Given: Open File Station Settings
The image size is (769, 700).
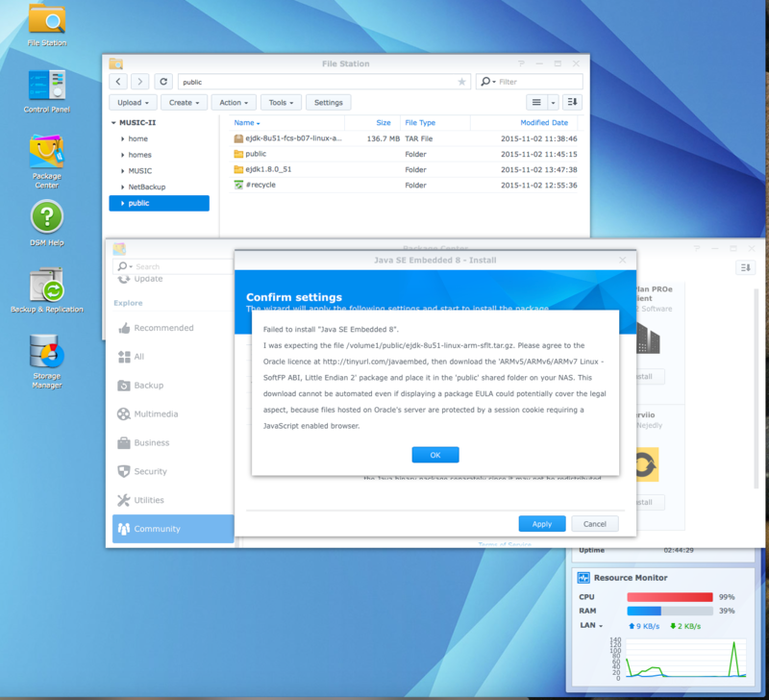Looking at the screenshot, I should point(328,103).
